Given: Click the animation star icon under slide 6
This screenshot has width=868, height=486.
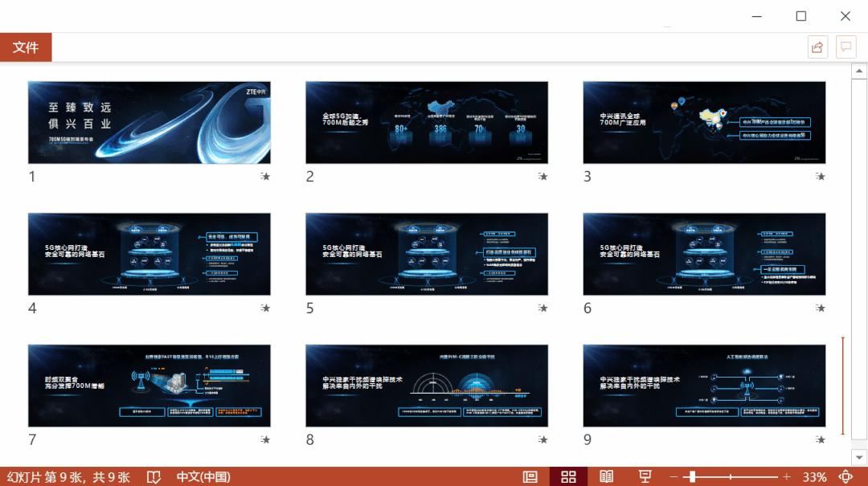Looking at the screenshot, I should (820, 308).
